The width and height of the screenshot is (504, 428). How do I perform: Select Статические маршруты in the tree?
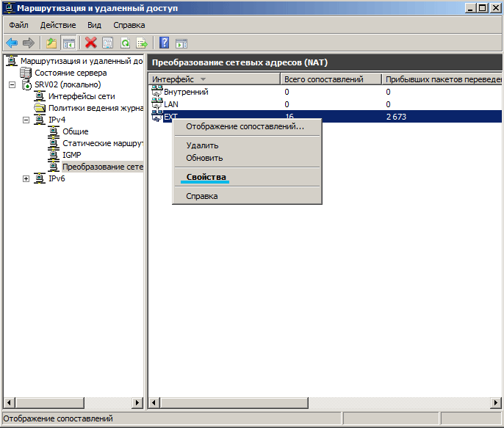point(101,143)
